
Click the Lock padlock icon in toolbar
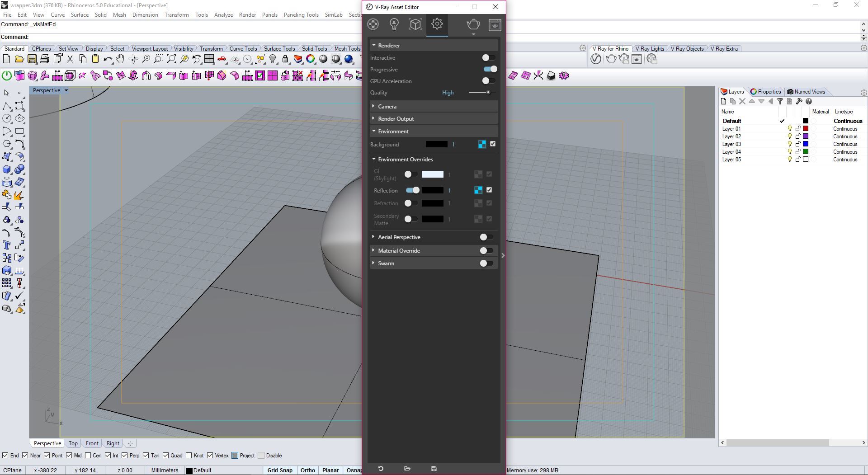[x=285, y=59]
